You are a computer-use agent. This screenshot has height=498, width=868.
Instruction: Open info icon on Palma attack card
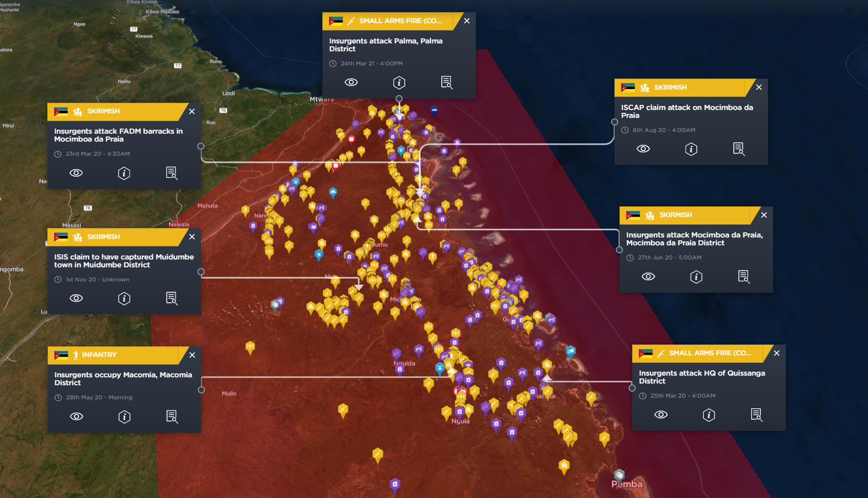coord(399,82)
